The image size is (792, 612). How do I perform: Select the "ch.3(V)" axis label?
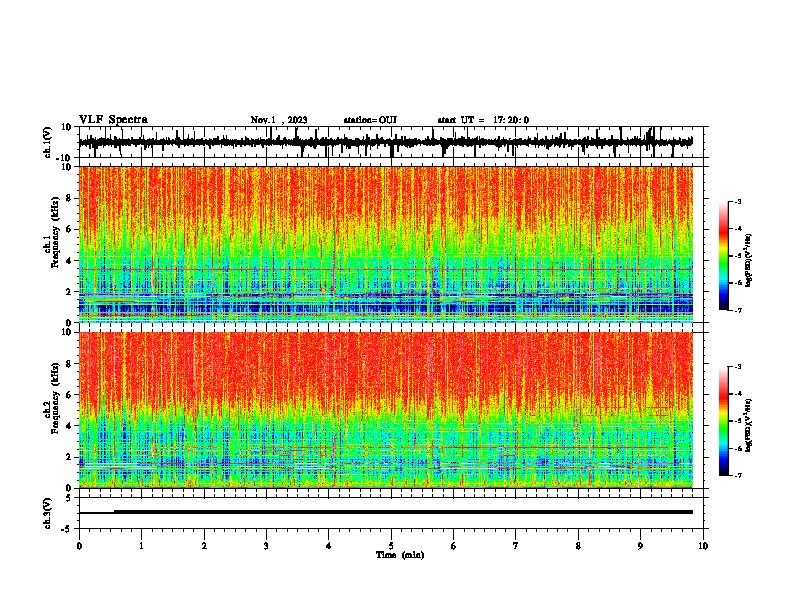pos(48,513)
